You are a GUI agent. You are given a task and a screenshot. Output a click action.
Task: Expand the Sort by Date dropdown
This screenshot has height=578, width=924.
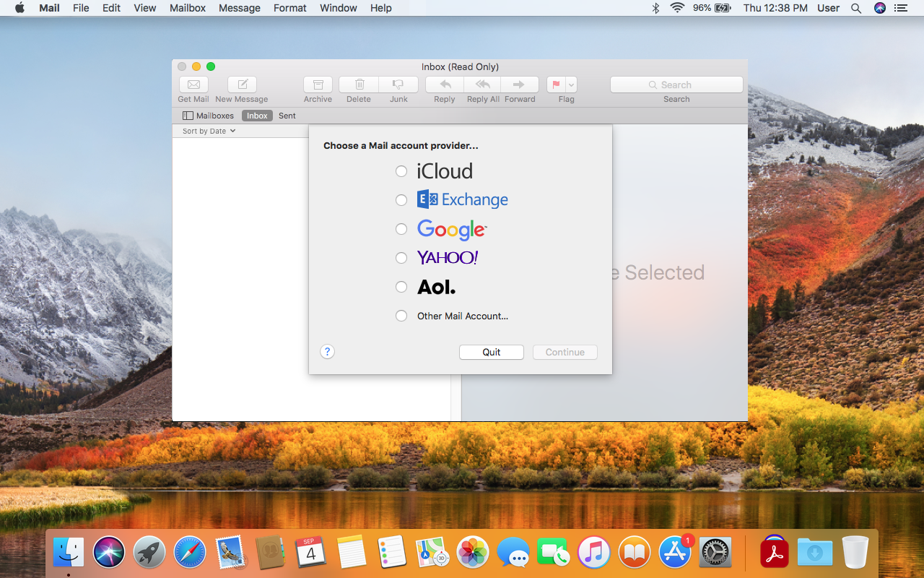click(209, 131)
